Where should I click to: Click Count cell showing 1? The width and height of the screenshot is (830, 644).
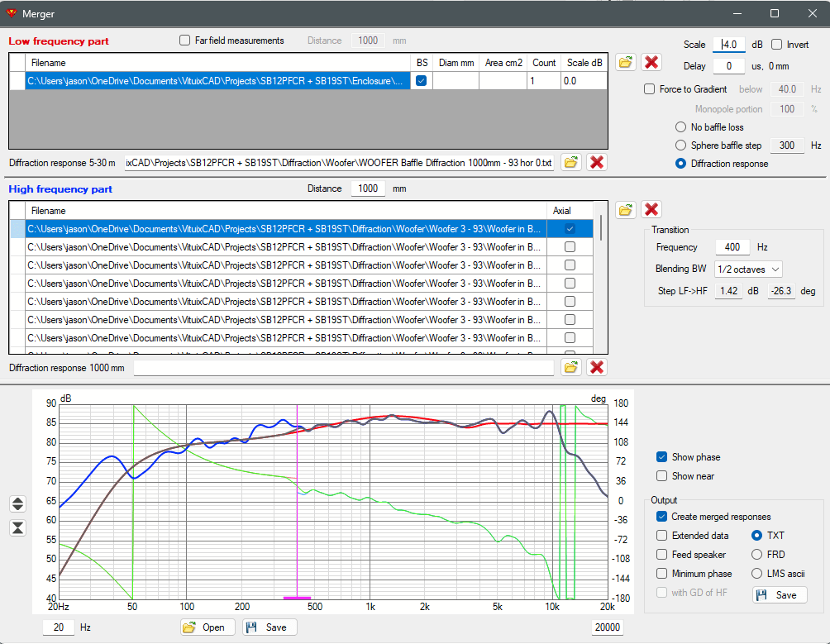click(x=544, y=81)
